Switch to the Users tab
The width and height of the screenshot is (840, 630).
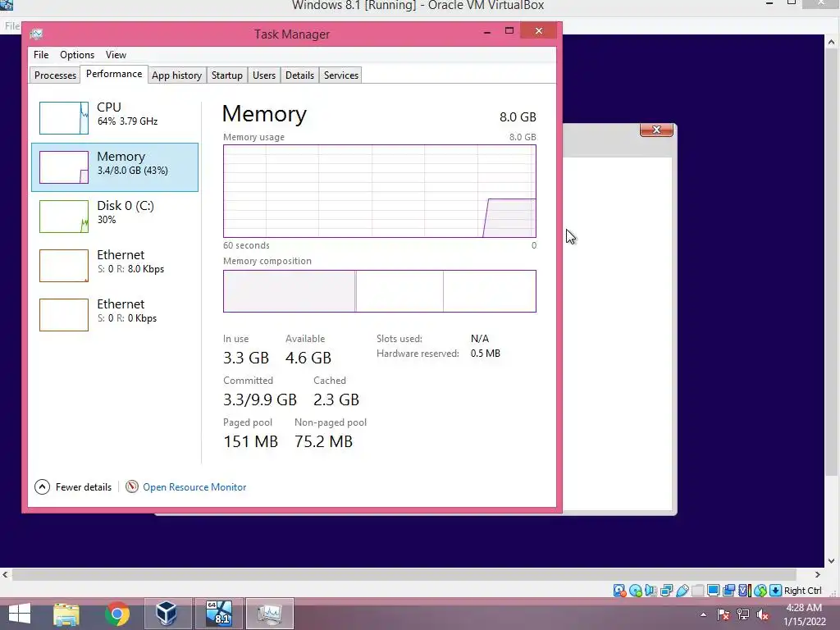264,75
